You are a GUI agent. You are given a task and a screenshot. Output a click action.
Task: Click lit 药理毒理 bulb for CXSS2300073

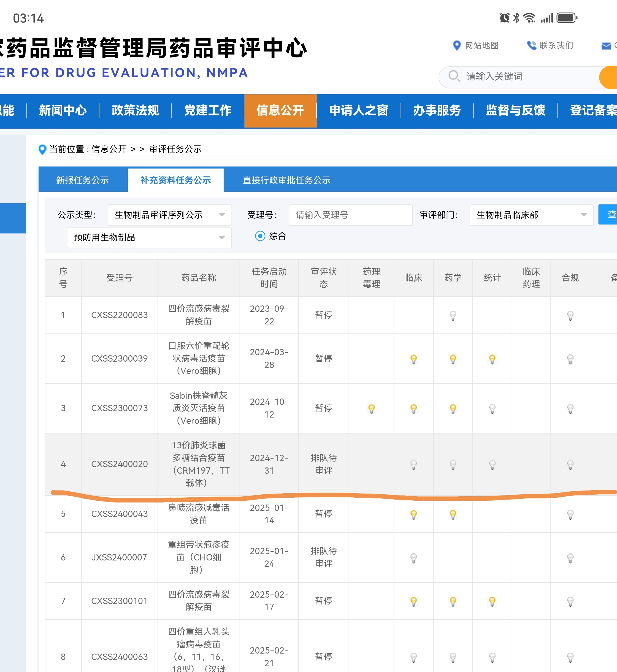[x=371, y=409]
